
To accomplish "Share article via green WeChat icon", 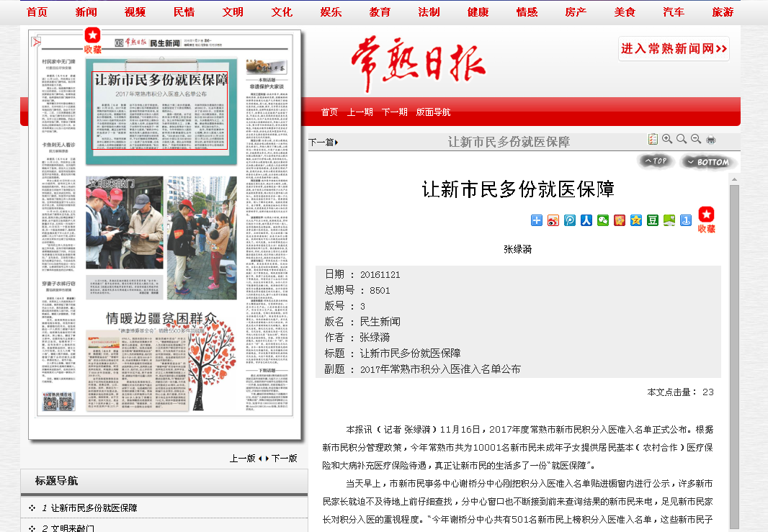I will (603, 220).
